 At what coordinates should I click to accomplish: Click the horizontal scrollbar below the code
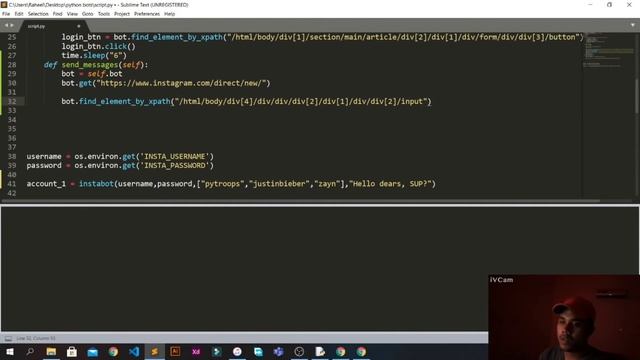[x=301, y=201]
